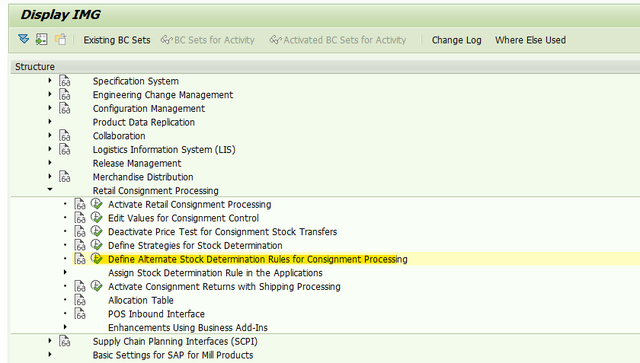Open documentation icon for Allocation Table
This screenshot has width=640, height=363.
click(80, 300)
